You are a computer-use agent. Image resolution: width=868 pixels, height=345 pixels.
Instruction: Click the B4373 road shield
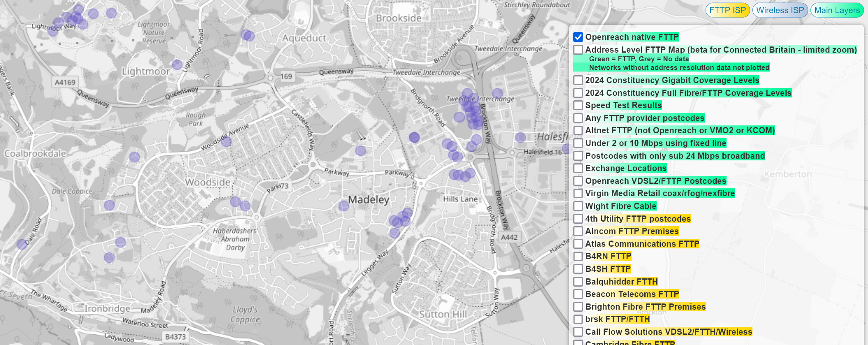coord(176,337)
